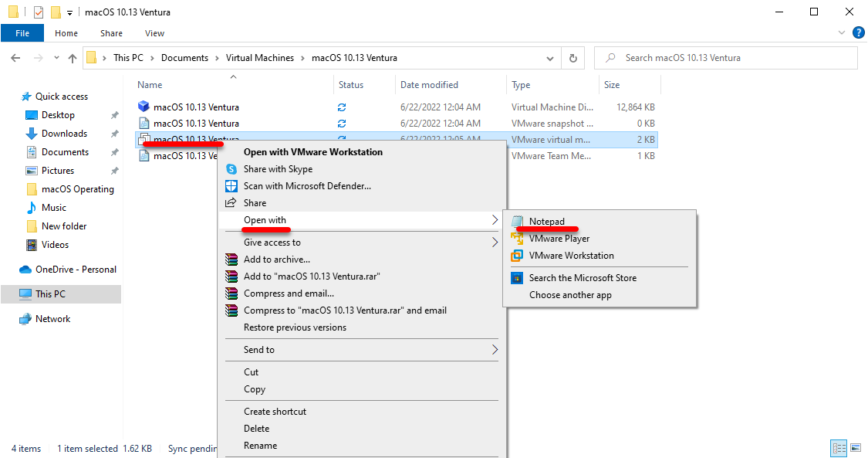
Task: Open Explorer help via the question mark icon
Action: (859, 32)
